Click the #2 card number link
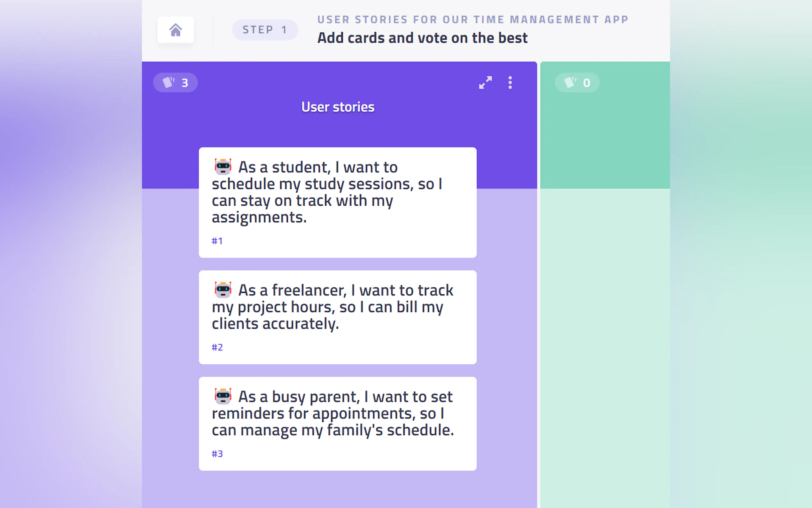Image resolution: width=812 pixels, height=508 pixels. (x=217, y=347)
